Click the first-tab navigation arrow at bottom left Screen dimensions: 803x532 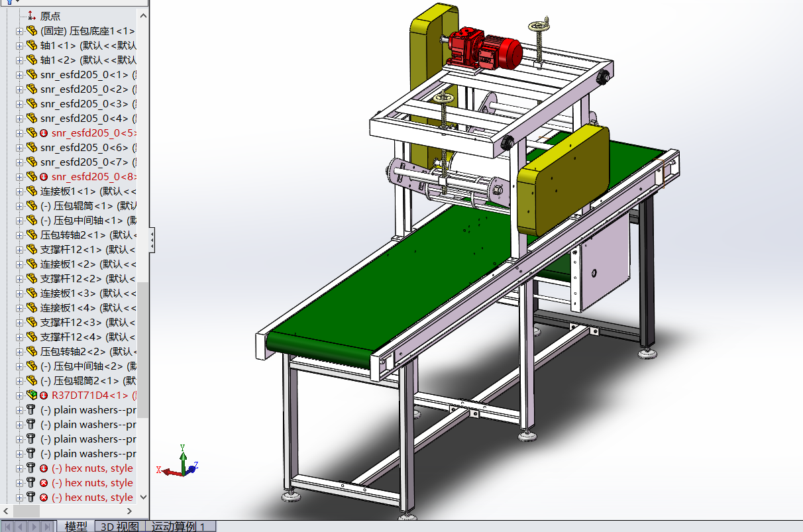pos(8,527)
